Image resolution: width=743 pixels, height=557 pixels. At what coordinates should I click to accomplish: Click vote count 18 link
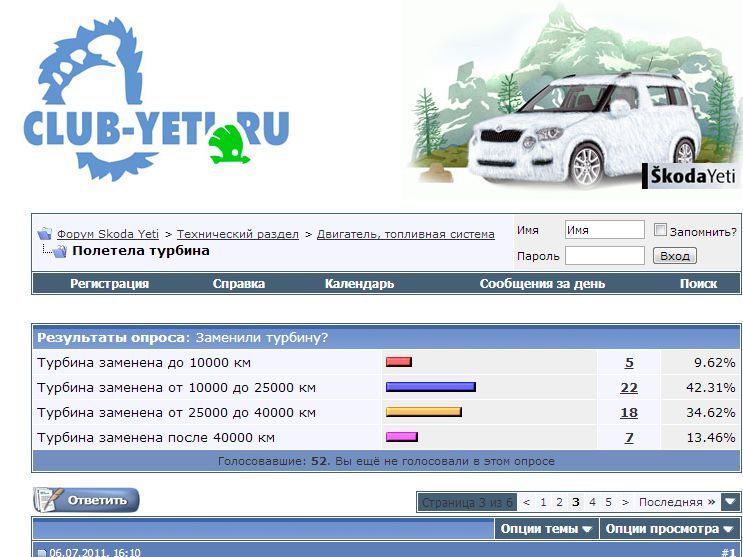click(x=629, y=413)
